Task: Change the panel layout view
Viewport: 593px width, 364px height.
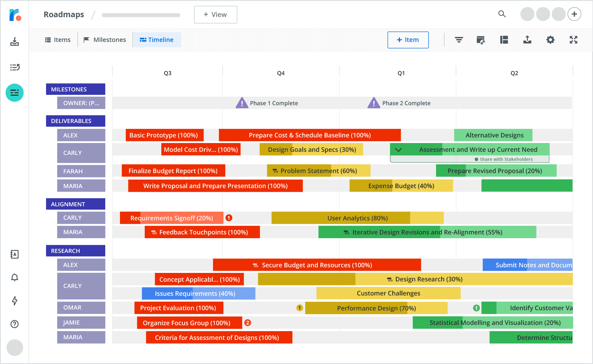Action: click(x=504, y=40)
